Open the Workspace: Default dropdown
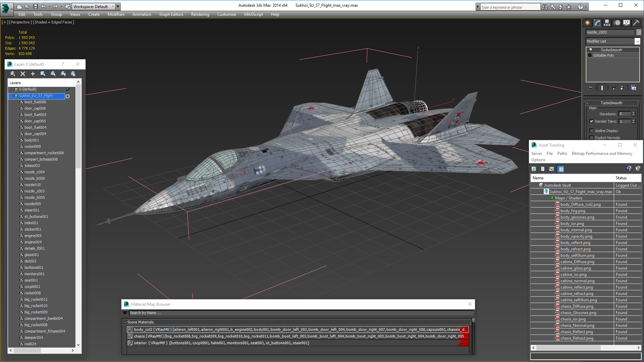This screenshot has height=362, width=644. 94,6
